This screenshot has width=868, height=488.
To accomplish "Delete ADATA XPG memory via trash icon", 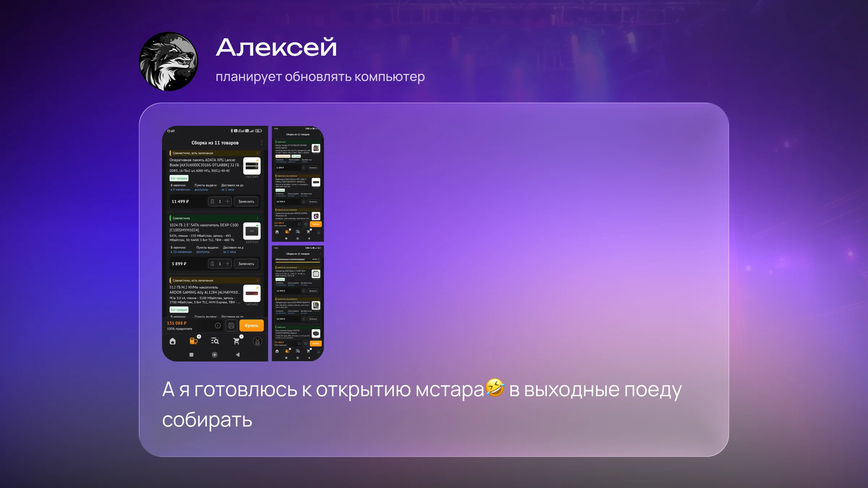I will pyautogui.click(x=212, y=202).
